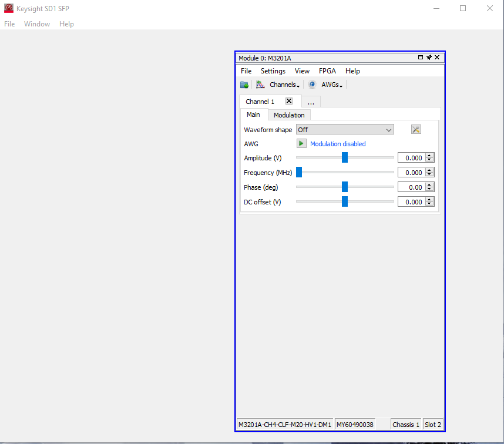Image resolution: width=504 pixels, height=444 pixels.
Task: Decrease Frequency with the down arrow
Action: (x=429, y=175)
